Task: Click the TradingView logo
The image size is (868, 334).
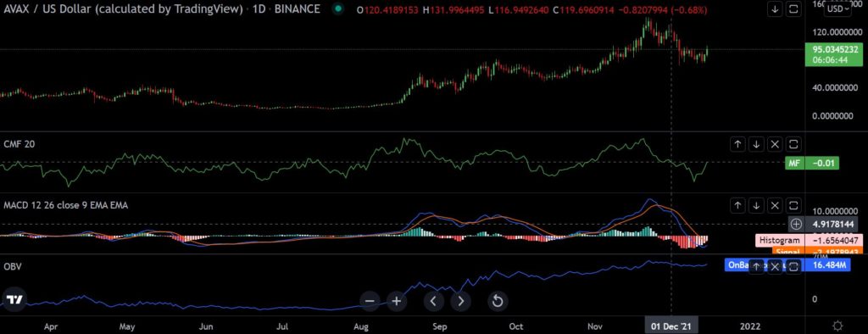Action: coord(14,300)
